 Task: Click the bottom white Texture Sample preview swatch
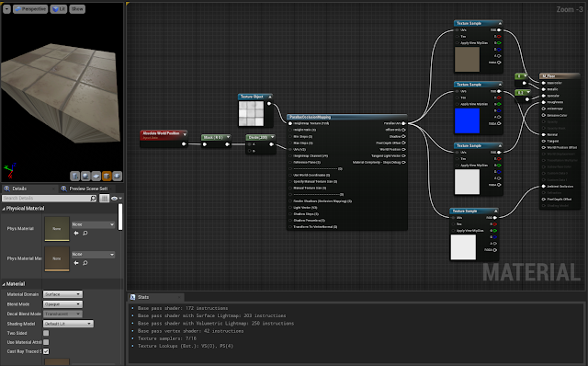tap(463, 247)
